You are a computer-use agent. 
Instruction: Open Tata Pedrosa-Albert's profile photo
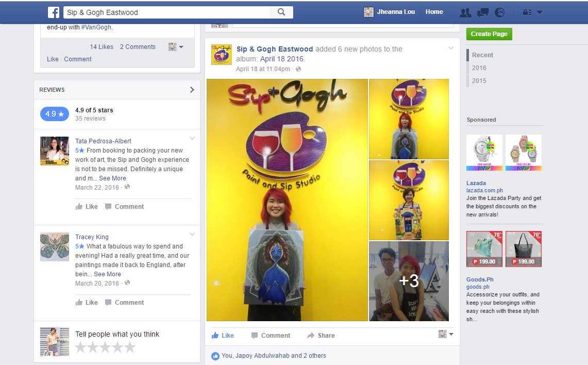pos(55,151)
